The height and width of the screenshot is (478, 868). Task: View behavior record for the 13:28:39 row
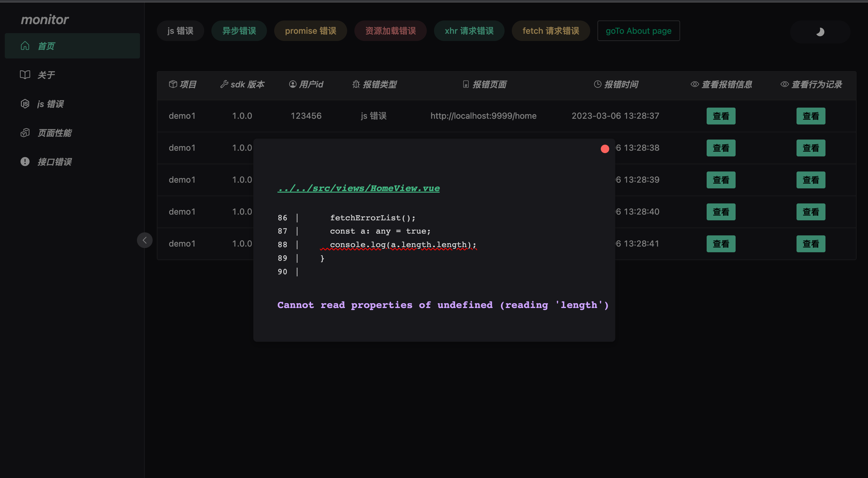click(811, 180)
